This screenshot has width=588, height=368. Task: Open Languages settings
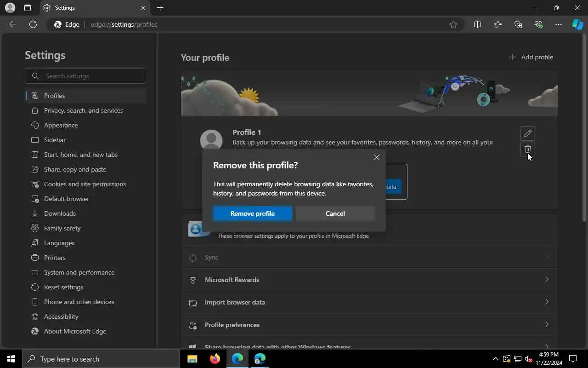click(x=86, y=243)
